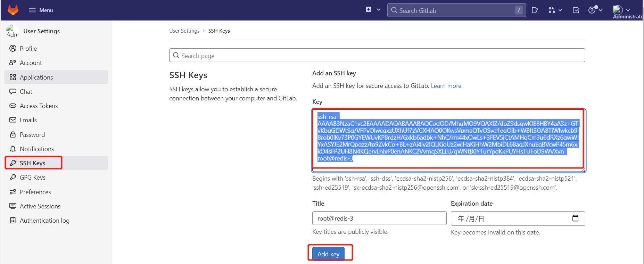Click 'Key becomes invalid on this date.' text
644x264 pixels.
pyautogui.click(x=495, y=232)
